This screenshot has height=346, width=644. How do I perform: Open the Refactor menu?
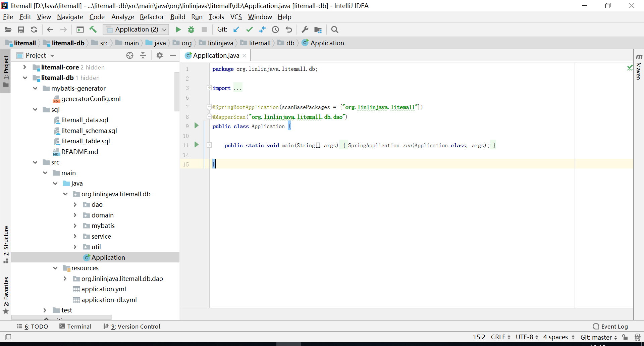pyautogui.click(x=152, y=17)
